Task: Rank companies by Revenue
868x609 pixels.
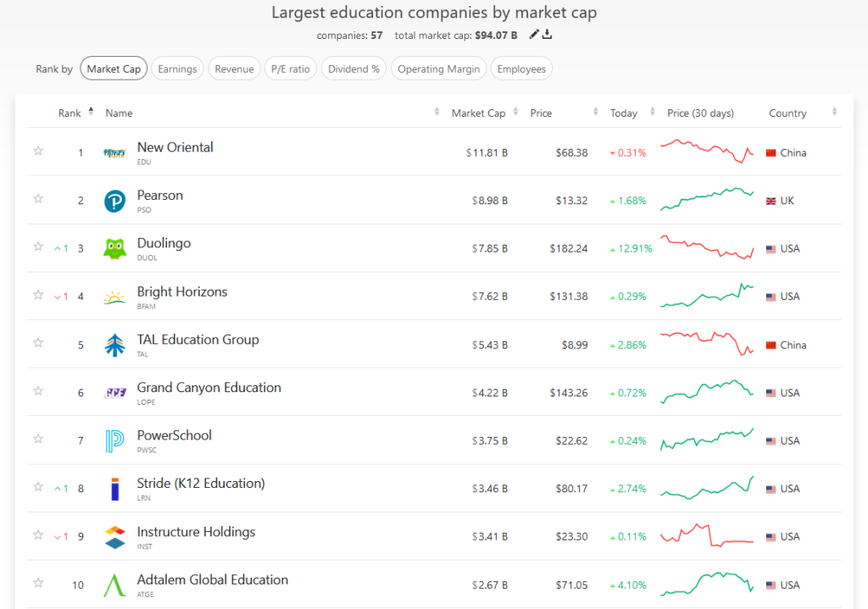Action: [234, 69]
